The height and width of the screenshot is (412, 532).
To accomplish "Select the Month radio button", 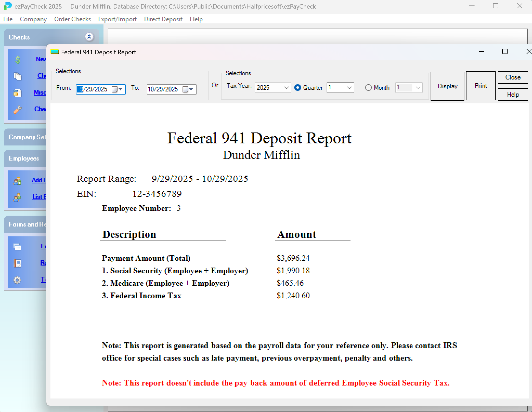I will (368, 88).
